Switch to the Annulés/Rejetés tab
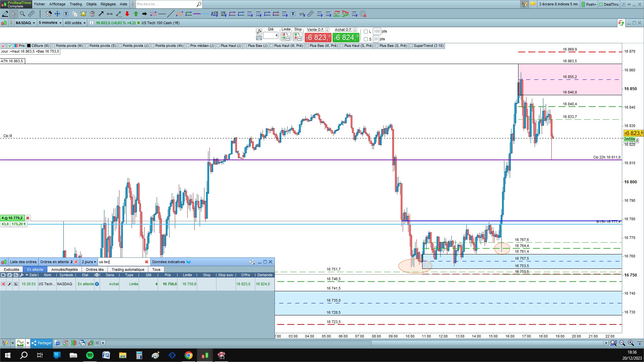 [x=64, y=269]
